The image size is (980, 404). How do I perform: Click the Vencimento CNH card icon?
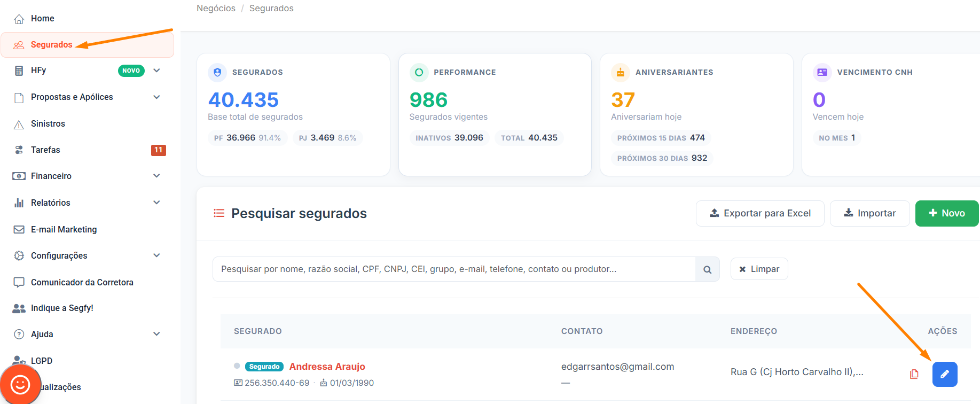822,72
